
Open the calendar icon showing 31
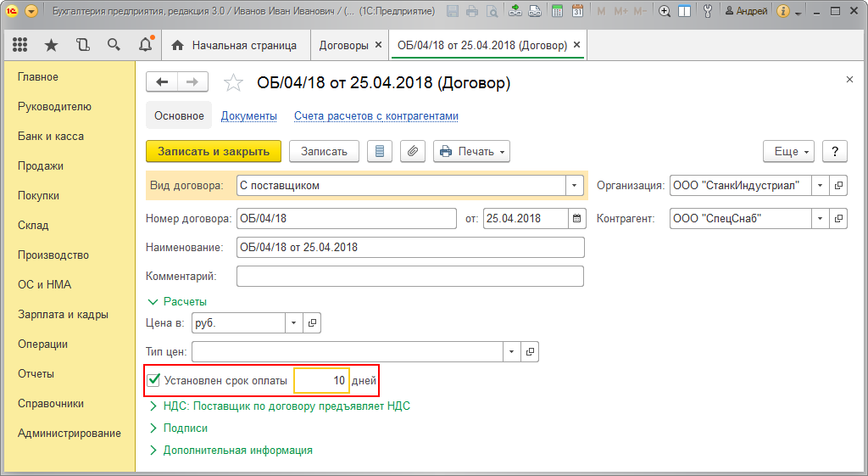tap(577, 10)
